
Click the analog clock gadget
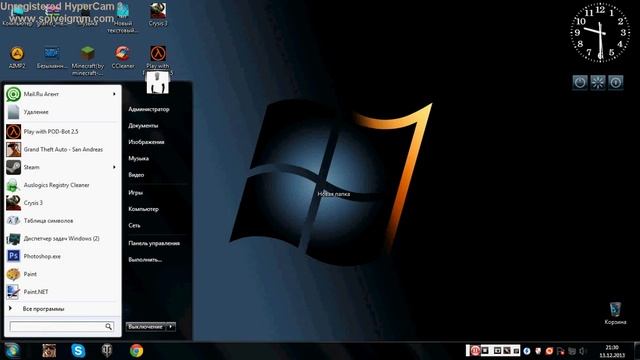click(600, 33)
